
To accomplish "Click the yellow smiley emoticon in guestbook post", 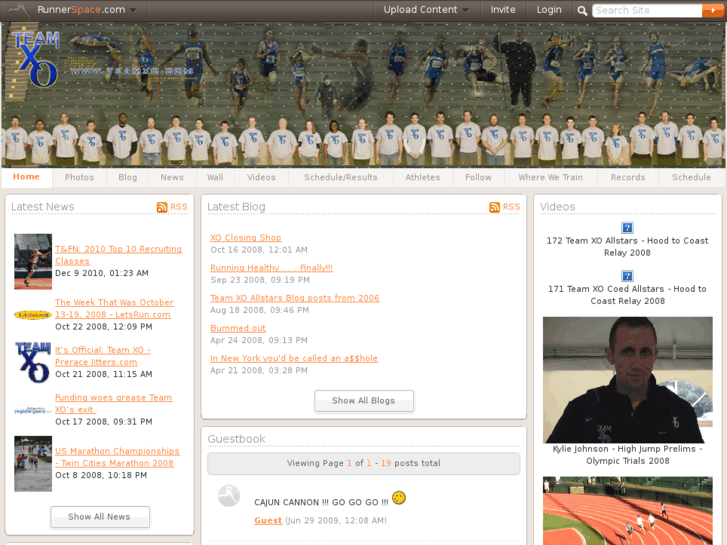I will (399, 498).
